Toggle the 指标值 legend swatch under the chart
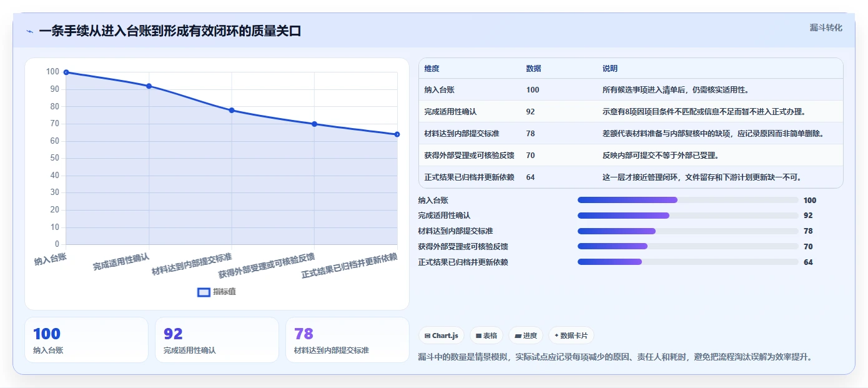 (204, 292)
